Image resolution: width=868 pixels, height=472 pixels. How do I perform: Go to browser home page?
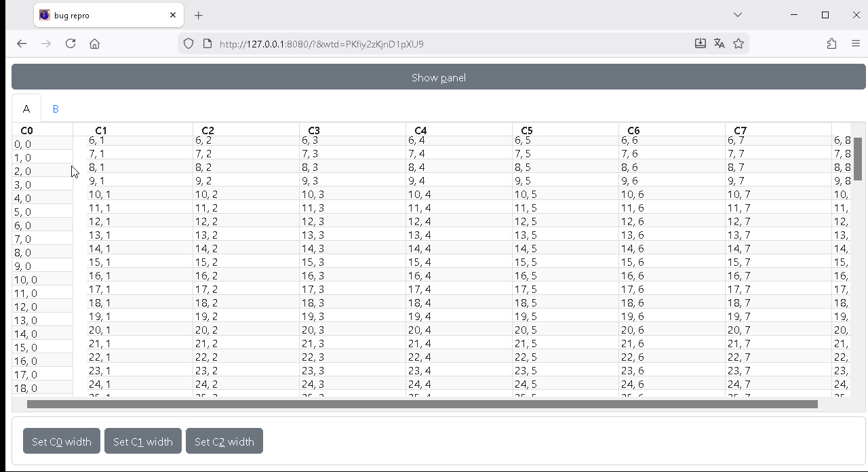pos(94,43)
